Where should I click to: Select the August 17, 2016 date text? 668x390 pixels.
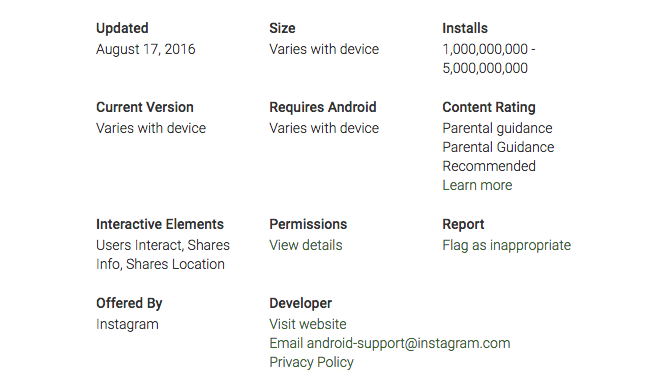click(146, 49)
